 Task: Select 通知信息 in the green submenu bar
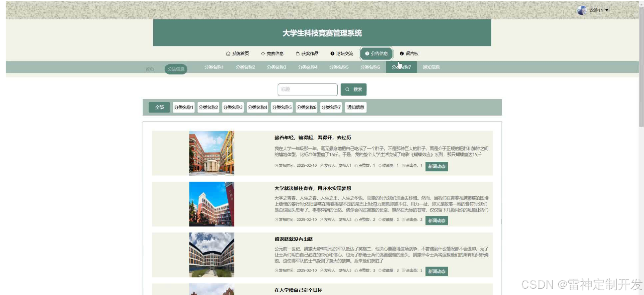431,67
